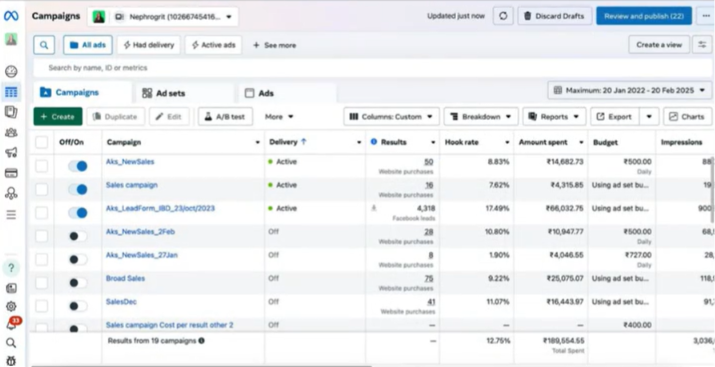Open Amount spent column dropdown arrow

(x=581, y=143)
